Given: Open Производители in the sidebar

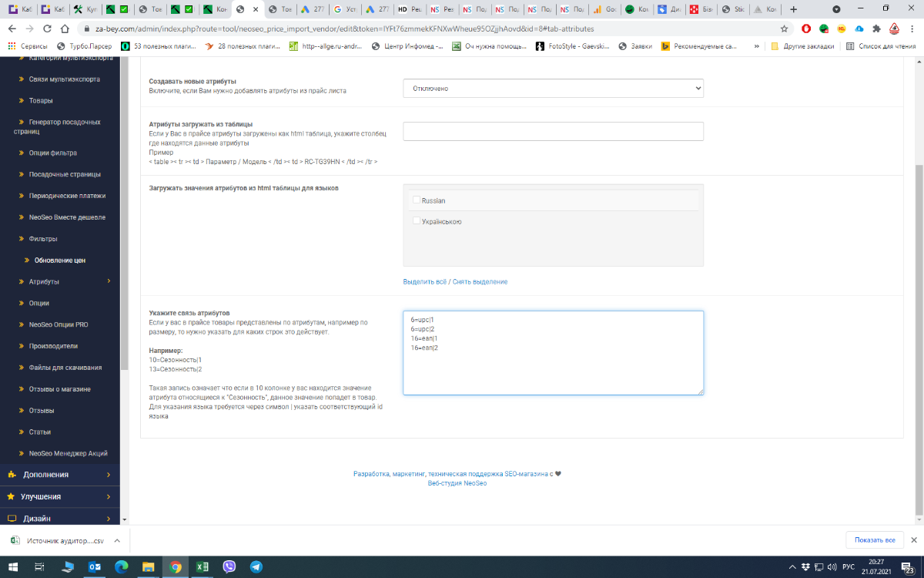Looking at the screenshot, I should click(x=53, y=346).
